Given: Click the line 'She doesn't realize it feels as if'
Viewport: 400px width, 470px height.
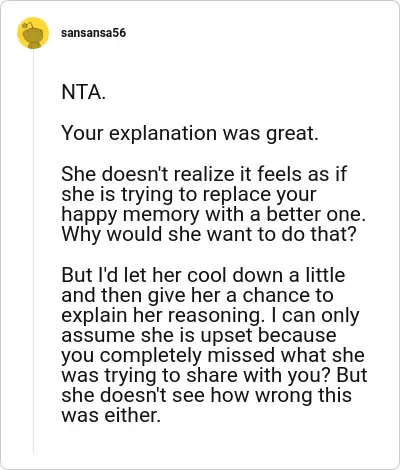Looking at the screenshot, I should [204, 174].
